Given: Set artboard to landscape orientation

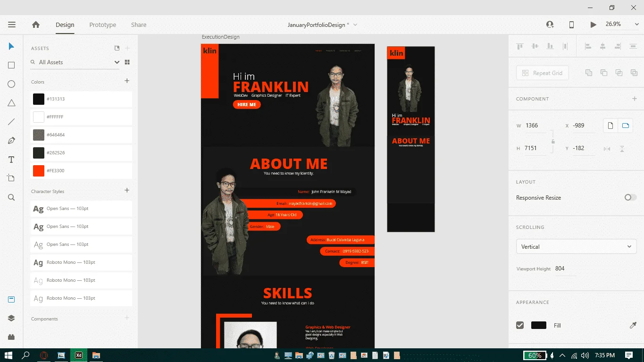Looking at the screenshot, I should click(x=626, y=126).
